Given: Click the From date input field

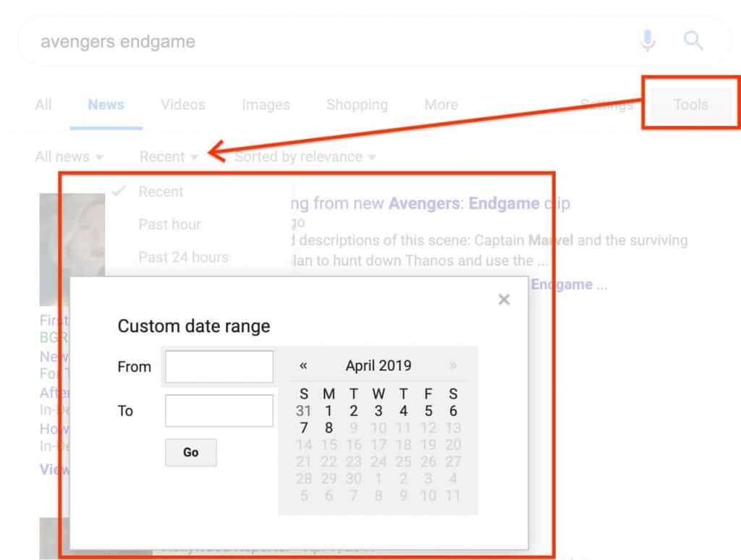Looking at the screenshot, I should coord(219,367).
